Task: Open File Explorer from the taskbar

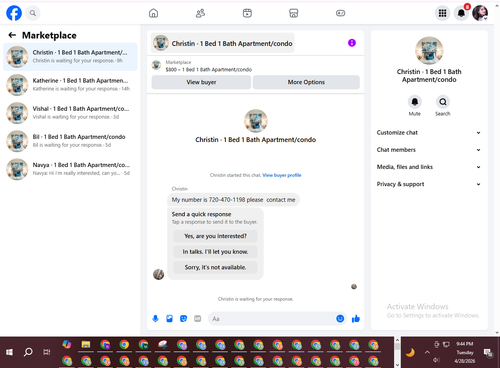Action: click(x=86, y=345)
